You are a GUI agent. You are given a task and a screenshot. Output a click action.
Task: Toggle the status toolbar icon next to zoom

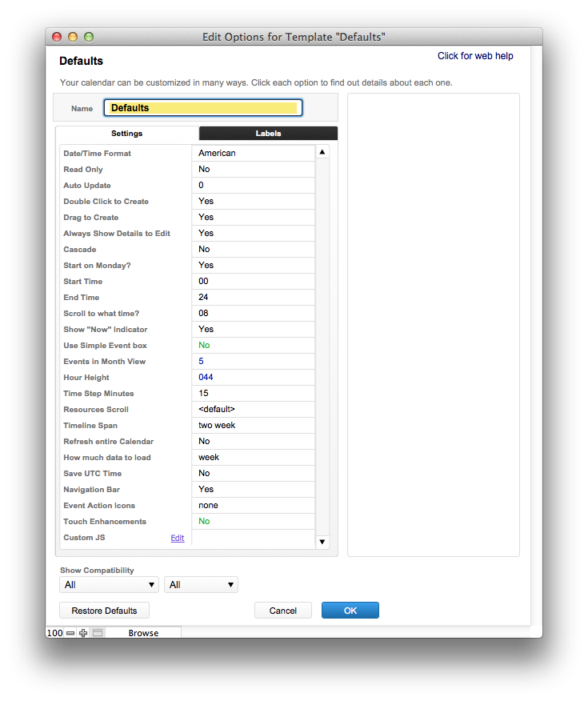(98, 633)
